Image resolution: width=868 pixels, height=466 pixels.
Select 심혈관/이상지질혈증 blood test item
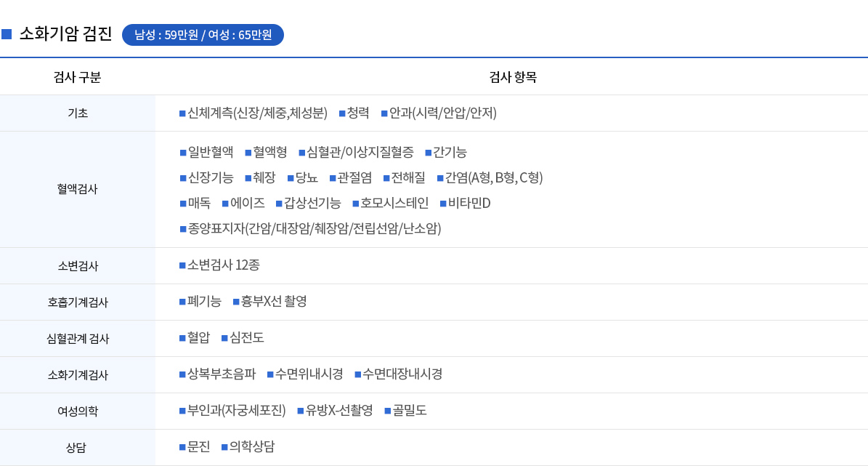coord(360,153)
